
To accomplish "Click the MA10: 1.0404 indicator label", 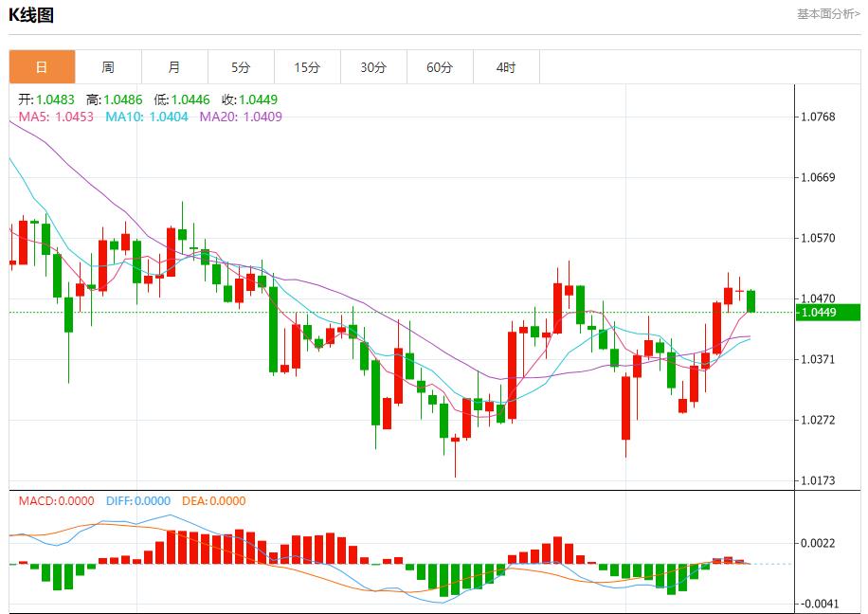I will click(147, 117).
